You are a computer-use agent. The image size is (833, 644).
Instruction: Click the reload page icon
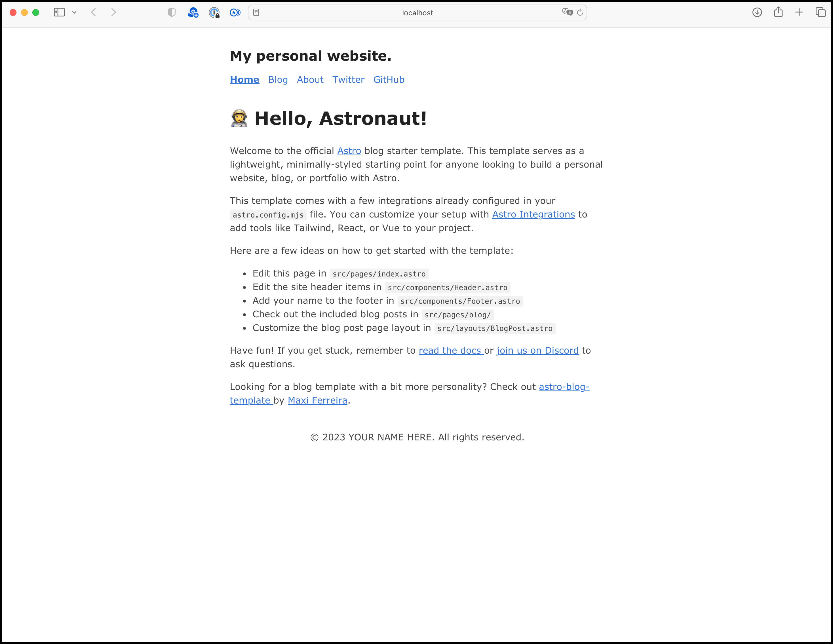pyautogui.click(x=580, y=12)
